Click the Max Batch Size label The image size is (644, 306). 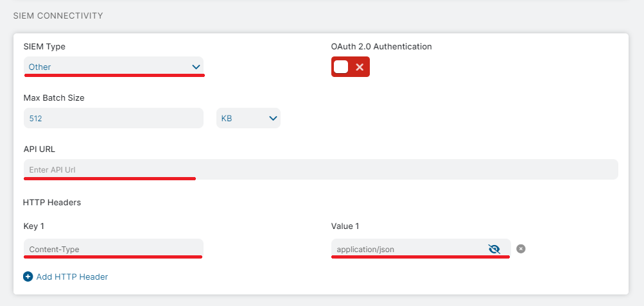pos(54,98)
